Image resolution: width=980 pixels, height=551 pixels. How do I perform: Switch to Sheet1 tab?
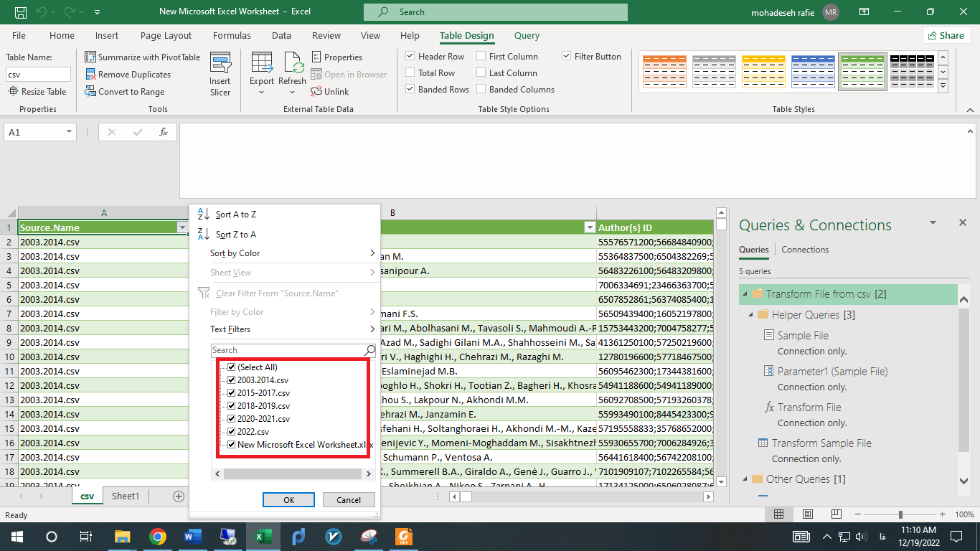click(x=125, y=496)
